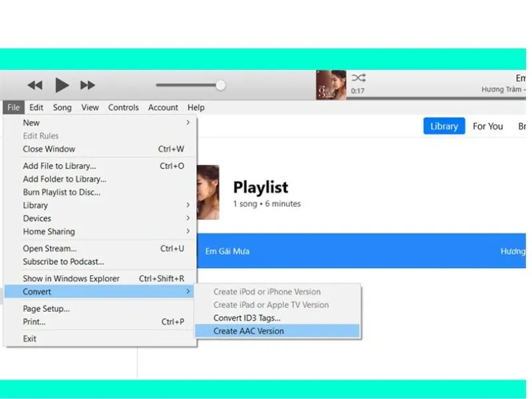
Task: Expand the Devices submenu
Action: (99, 219)
